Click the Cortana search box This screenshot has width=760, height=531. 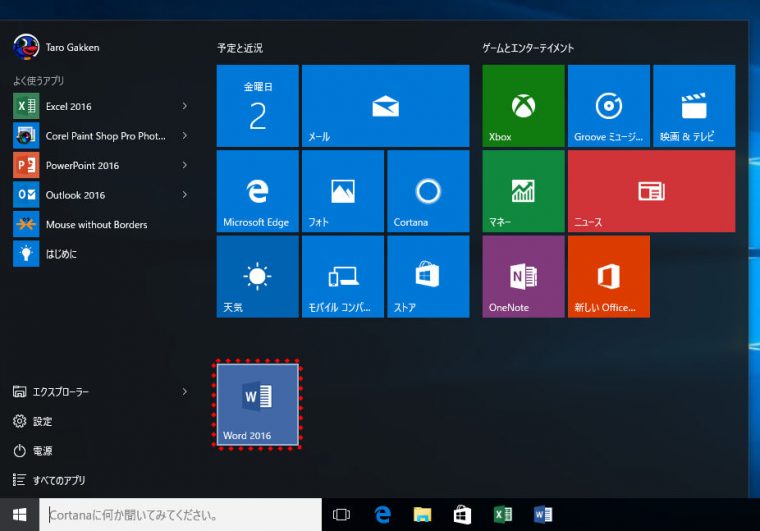(x=180, y=515)
